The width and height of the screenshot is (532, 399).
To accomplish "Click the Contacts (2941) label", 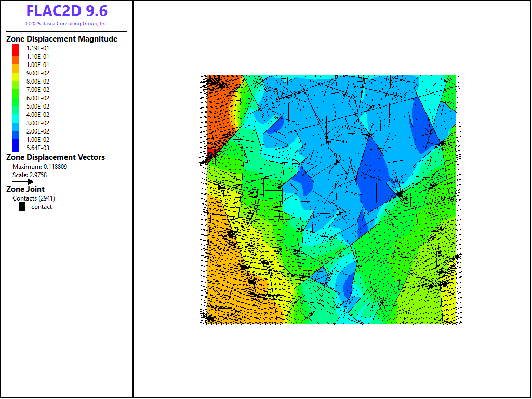I will (x=34, y=198).
